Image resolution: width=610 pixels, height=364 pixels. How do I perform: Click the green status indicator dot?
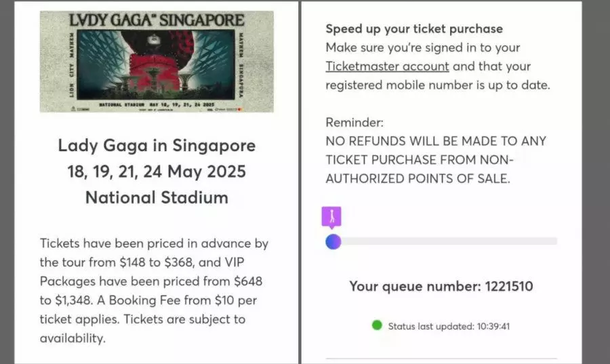pos(377,325)
